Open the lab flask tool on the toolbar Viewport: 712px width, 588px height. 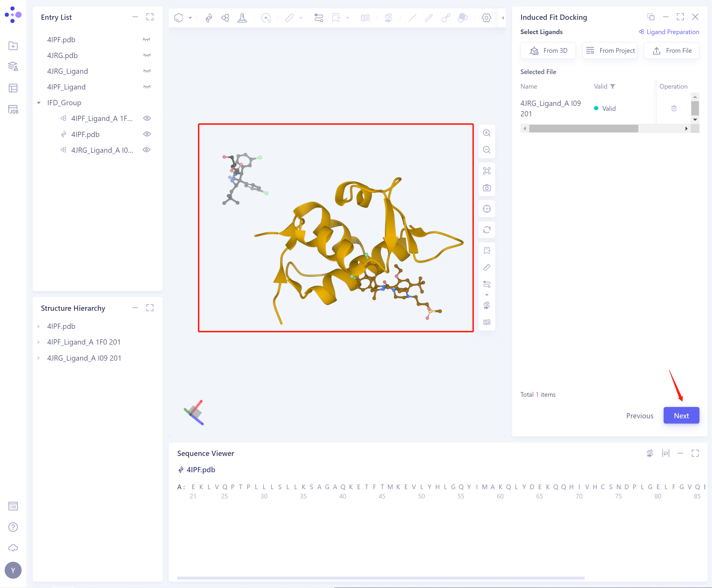pyautogui.click(x=242, y=17)
